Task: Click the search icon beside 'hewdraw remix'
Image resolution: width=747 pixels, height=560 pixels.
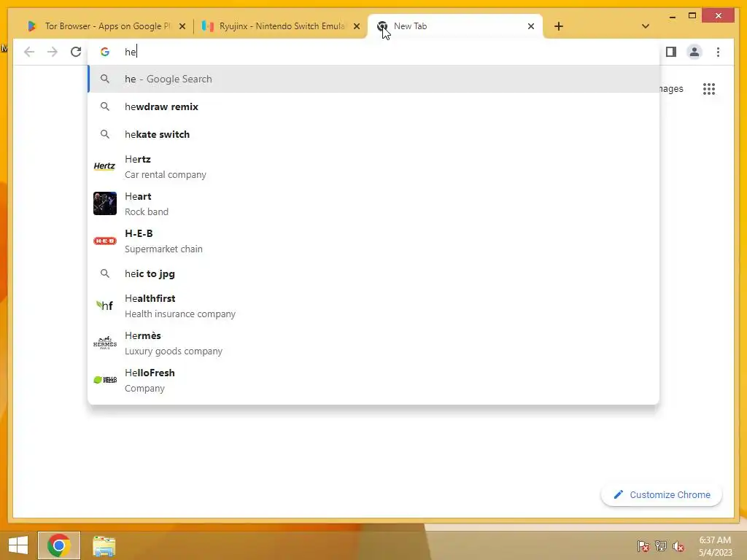Action: click(x=105, y=106)
